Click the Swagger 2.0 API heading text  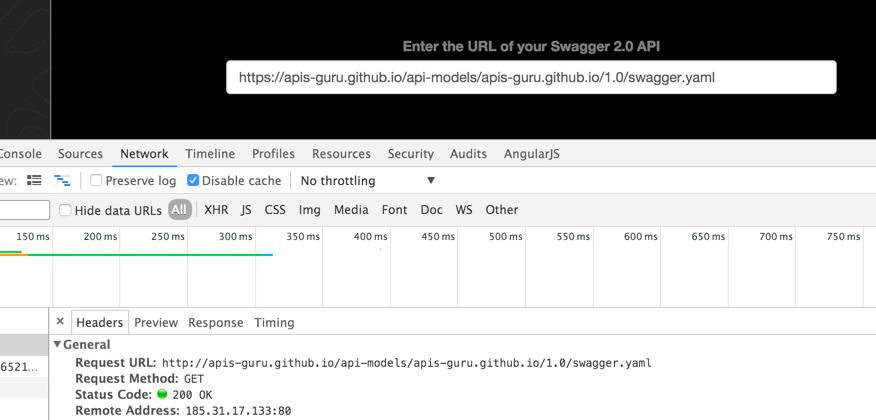[x=531, y=46]
